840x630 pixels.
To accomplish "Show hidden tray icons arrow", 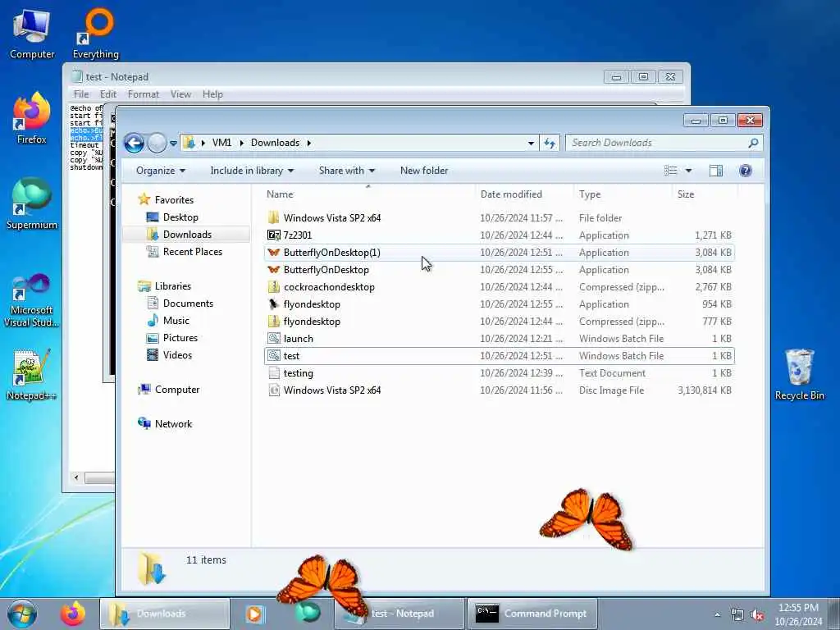I will [x=717, y=615].
